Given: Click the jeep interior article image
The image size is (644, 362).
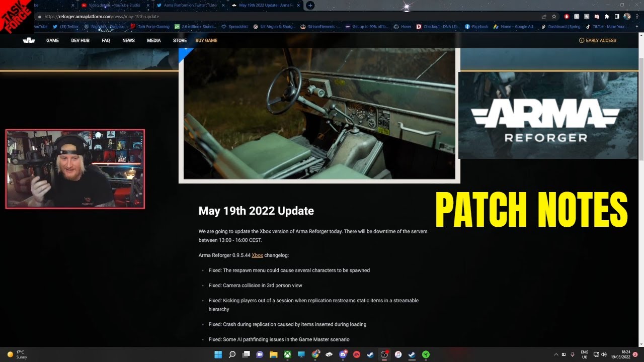Looking at the screenshot, I should coord(319,115).
